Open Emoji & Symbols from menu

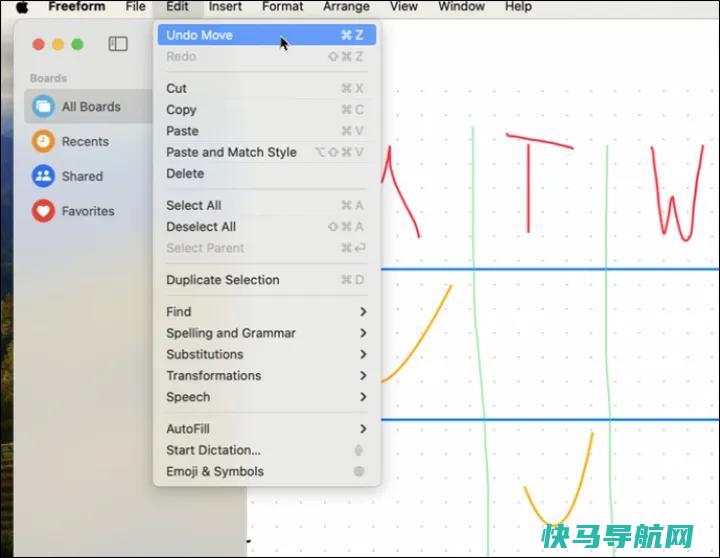(267, 471)
